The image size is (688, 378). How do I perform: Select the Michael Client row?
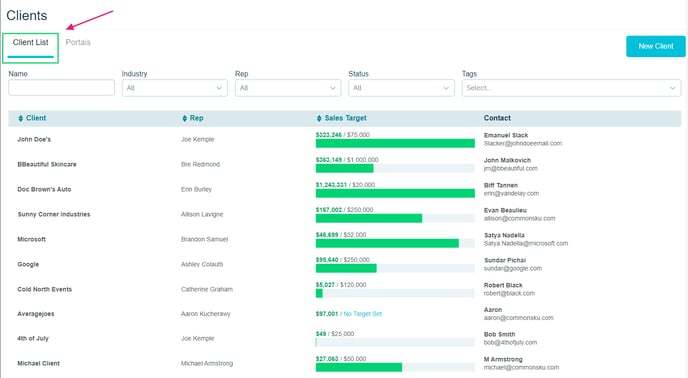(x=38, y=364)
